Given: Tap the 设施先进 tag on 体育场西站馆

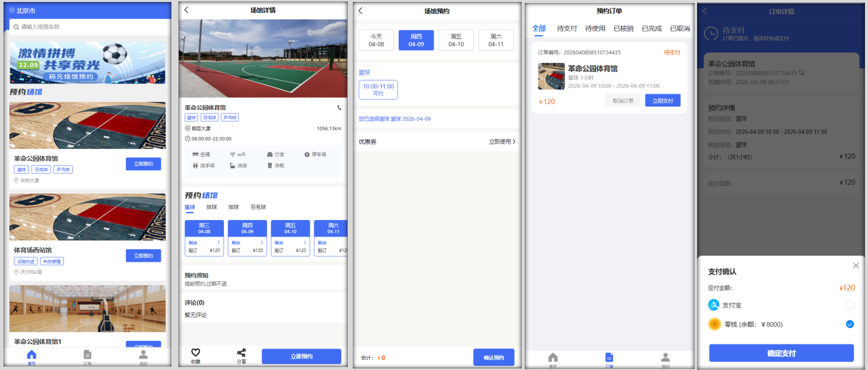Looking at the screenshot, I should (x=26, y=261).
